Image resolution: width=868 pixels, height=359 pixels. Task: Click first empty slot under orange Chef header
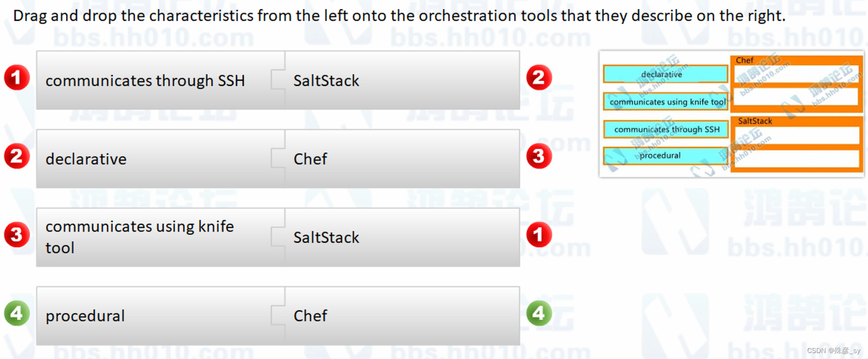pos(796,74)
